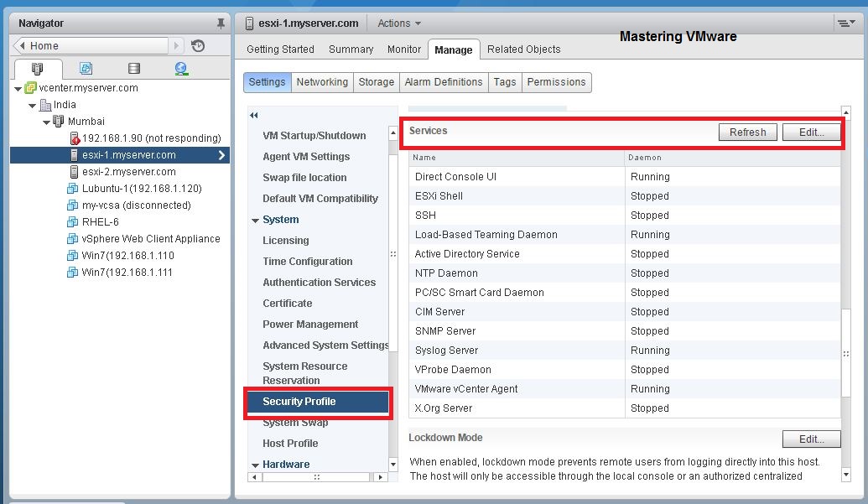Click the Lockdown Mode Edit button
This screenshot has height=504, width=868.
click(811, 439)
